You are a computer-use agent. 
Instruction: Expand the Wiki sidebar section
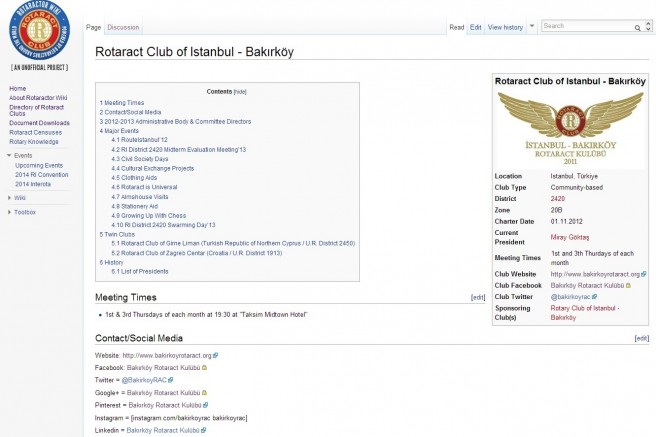click(9, 198)
